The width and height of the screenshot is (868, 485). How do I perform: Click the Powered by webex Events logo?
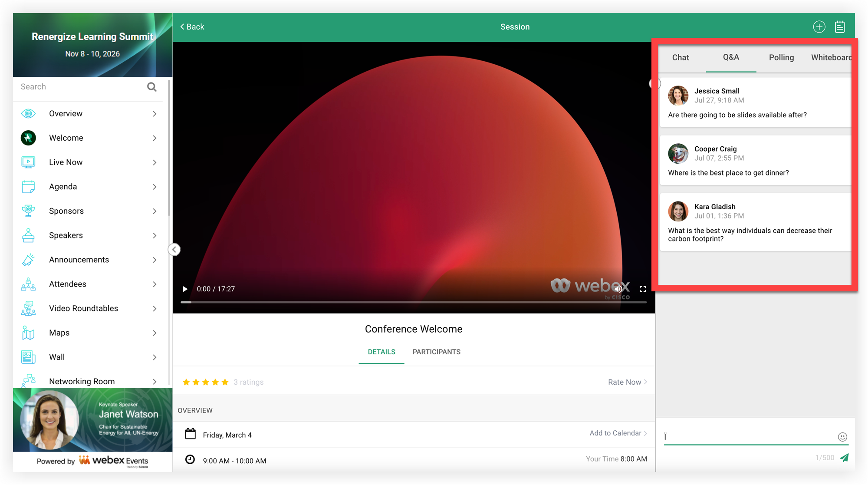point(93,461)
